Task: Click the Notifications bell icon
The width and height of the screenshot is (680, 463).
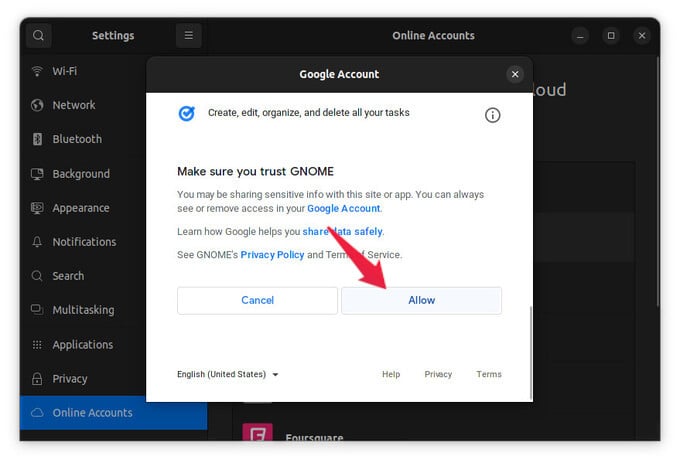Action: pyautogui.click(x=37, y=242)
